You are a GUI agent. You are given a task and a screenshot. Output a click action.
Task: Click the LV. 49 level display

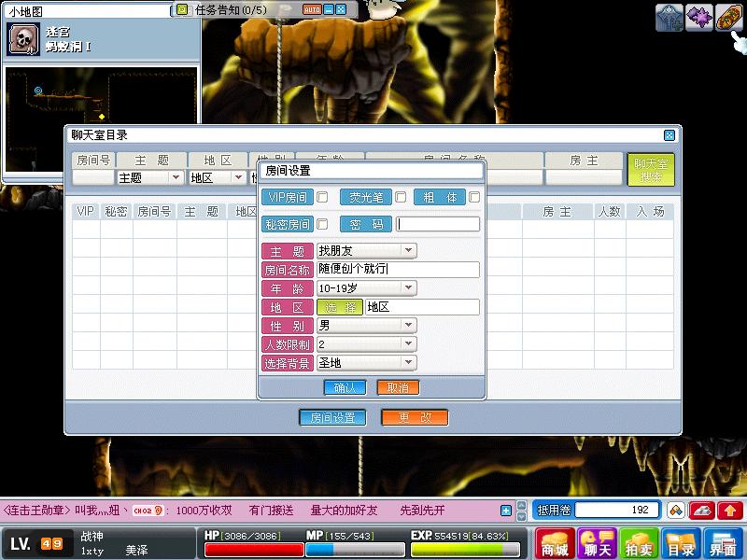36,543
